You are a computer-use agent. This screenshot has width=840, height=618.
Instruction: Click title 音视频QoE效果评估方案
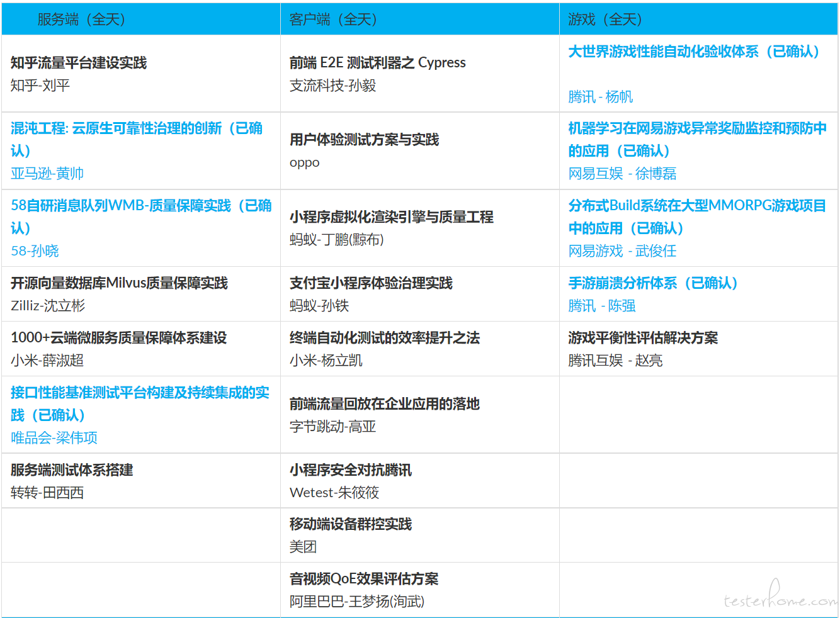pyautogui.click(x=364, y=579)
